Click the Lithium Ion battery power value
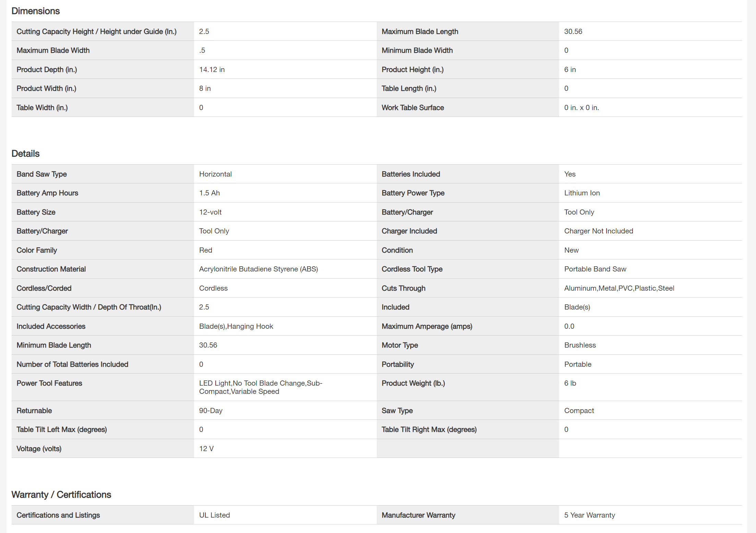This screenshot has width=756, height=533. coord(582,193)
